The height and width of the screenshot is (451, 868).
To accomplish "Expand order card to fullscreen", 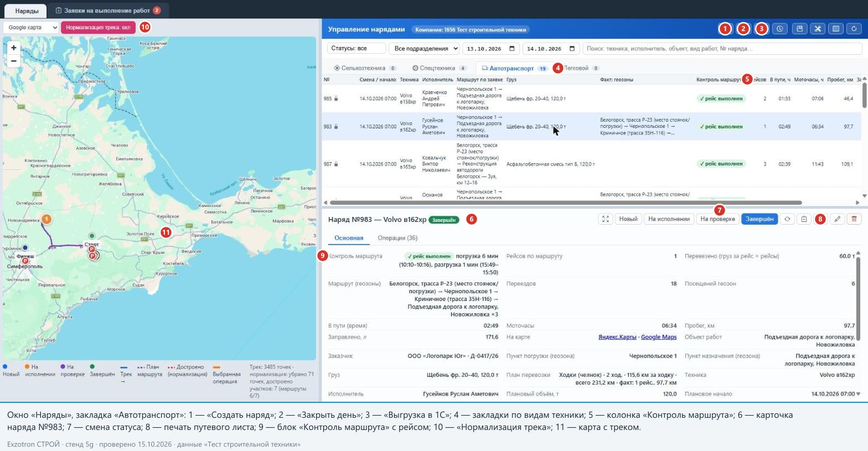I will click(606, 219).
